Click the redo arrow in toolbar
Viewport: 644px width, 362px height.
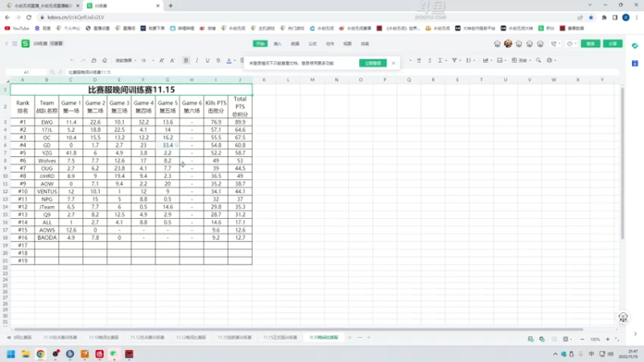(83, 60)
